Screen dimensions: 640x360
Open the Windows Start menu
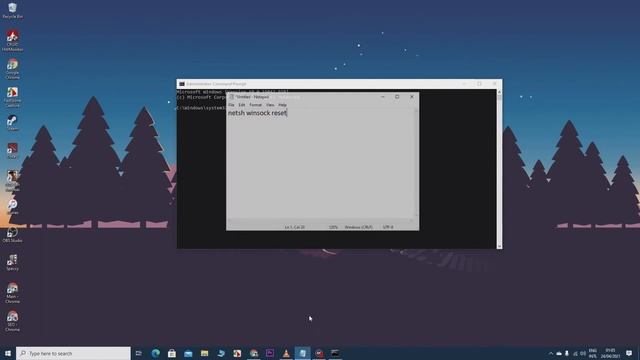[8, 353]
